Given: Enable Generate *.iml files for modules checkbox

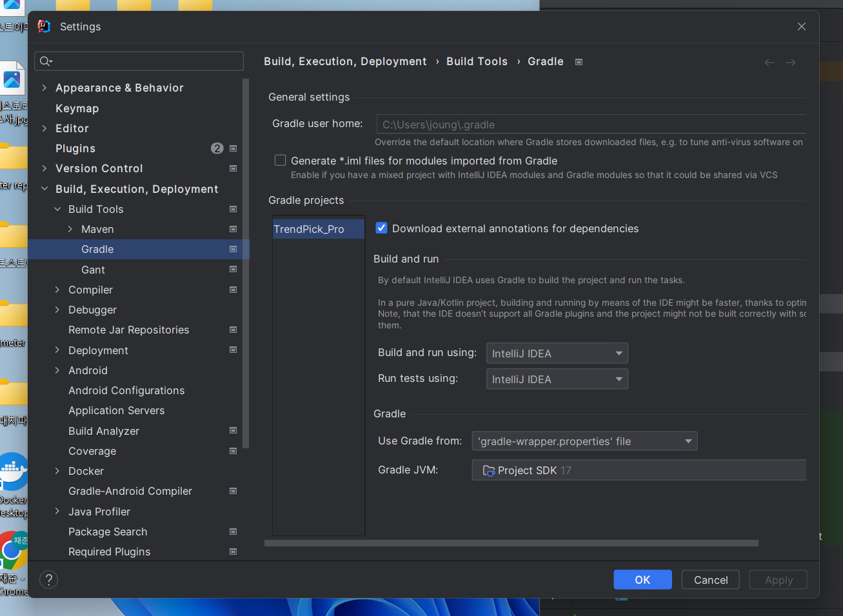Looking at the screenshot, I should (280, 160).
